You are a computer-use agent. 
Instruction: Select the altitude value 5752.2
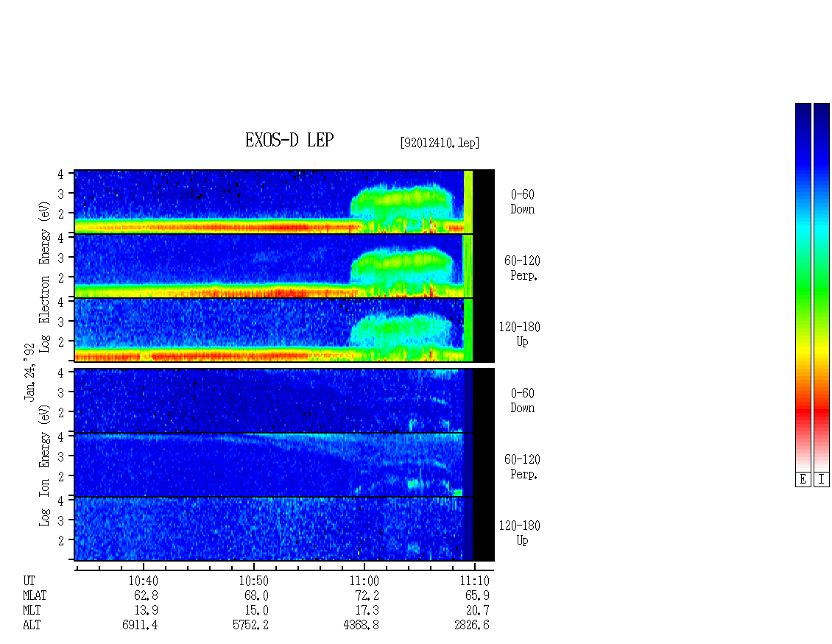click(250, 625)
